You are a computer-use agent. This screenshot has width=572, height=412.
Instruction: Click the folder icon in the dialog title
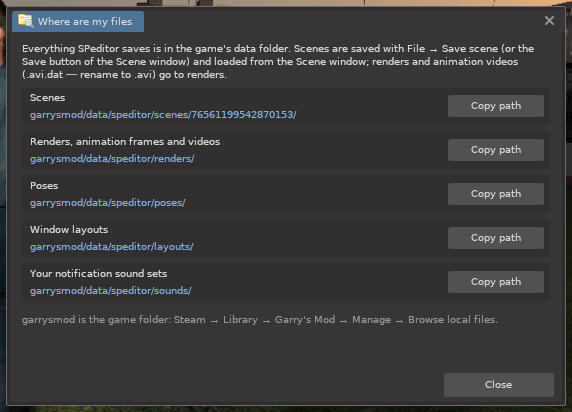point(26,21)
